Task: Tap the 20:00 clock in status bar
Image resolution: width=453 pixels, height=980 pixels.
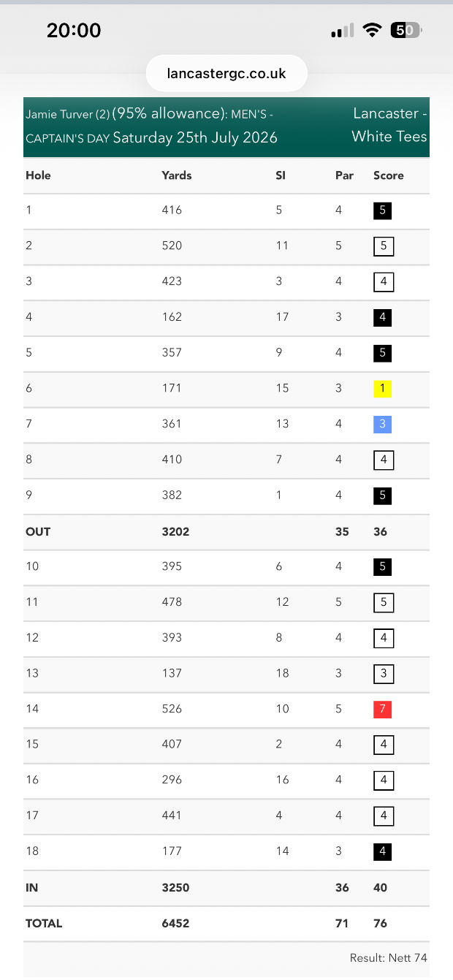Action: click(74, 30)
